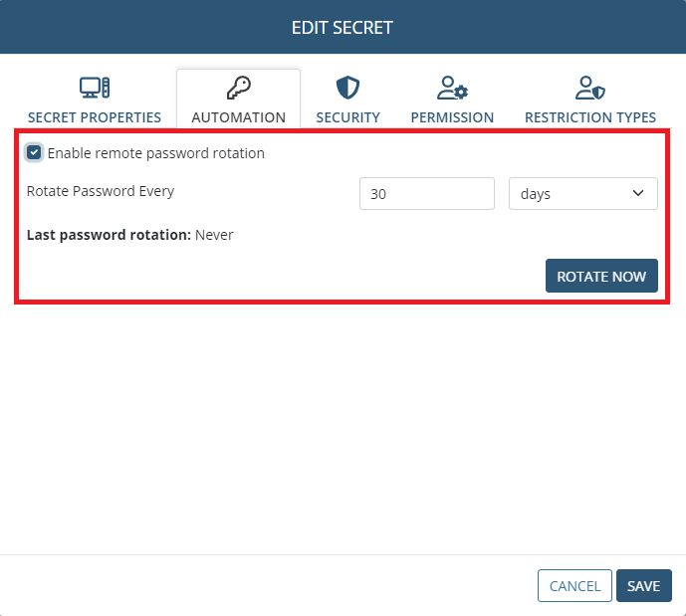Image resolution: width=686 pixels, height=616 pixels.
Task: Select the Automation tab label
Action: 238,117
